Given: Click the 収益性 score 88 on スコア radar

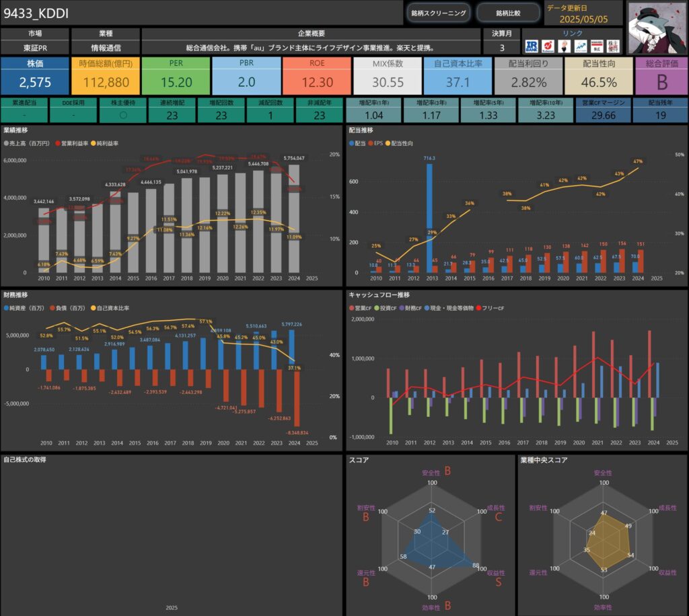Looking at the screenshot, I should tap(476, 565).
